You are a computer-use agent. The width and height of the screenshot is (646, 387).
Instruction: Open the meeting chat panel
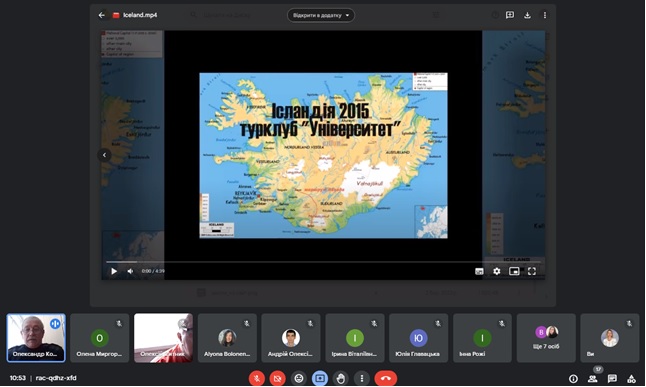612,378
